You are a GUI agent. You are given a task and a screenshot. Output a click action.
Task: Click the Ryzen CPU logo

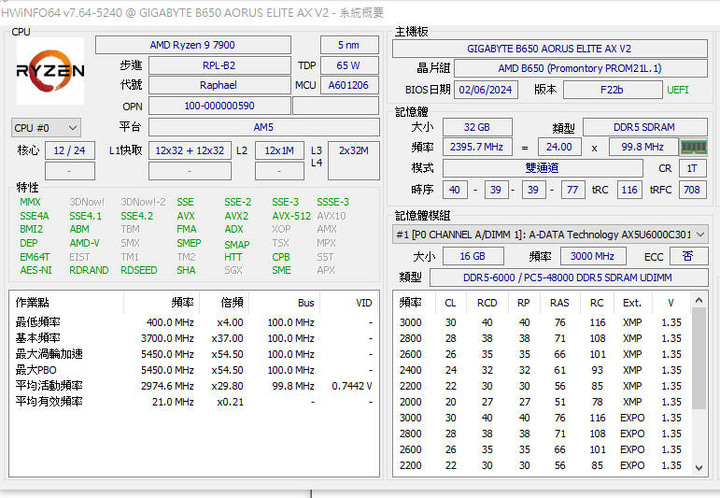coord(51,71)
